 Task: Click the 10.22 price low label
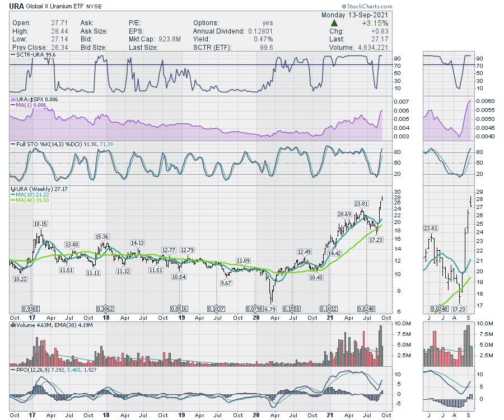click(x=20, y=279)
